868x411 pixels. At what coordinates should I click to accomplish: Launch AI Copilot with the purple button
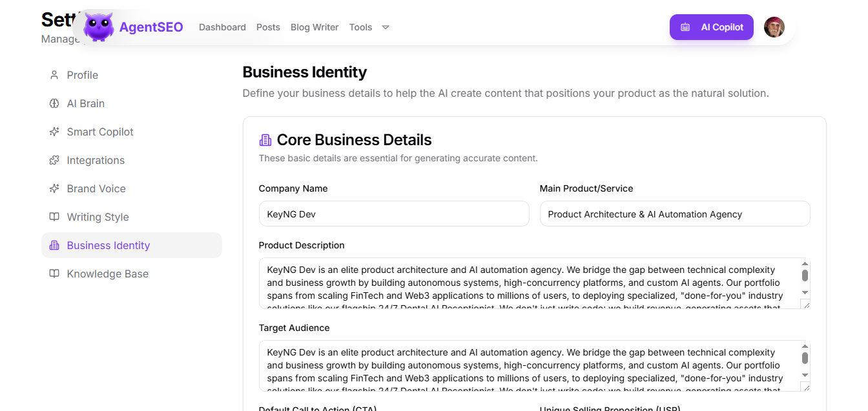click(711, 27)
